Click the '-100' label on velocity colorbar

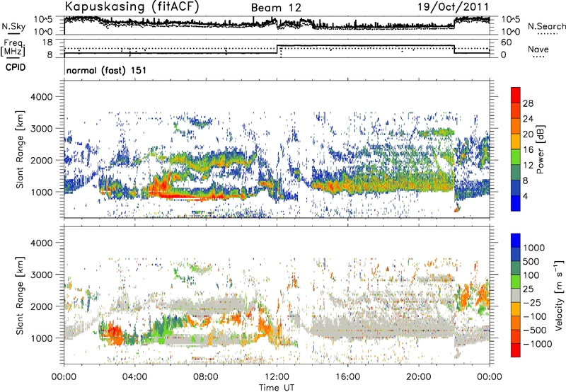pyautogui.click(x=535, y=316)
